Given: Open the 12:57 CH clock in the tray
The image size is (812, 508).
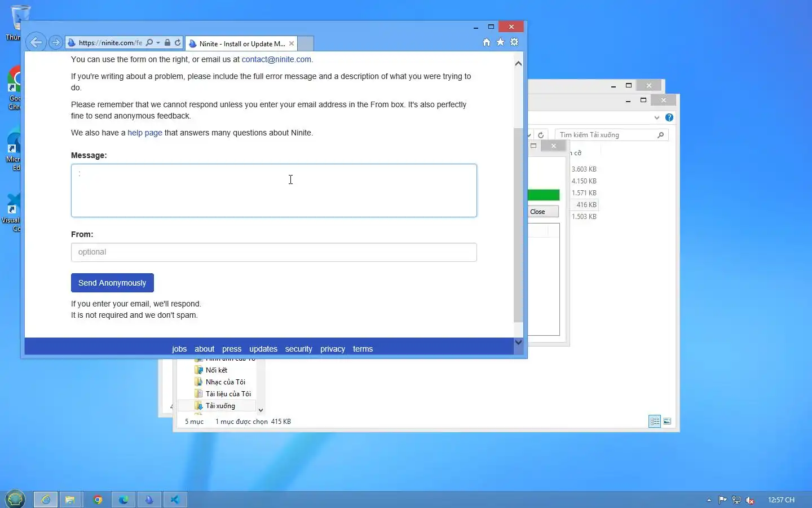Looking at the screenshot, I should tap(781, 500).
